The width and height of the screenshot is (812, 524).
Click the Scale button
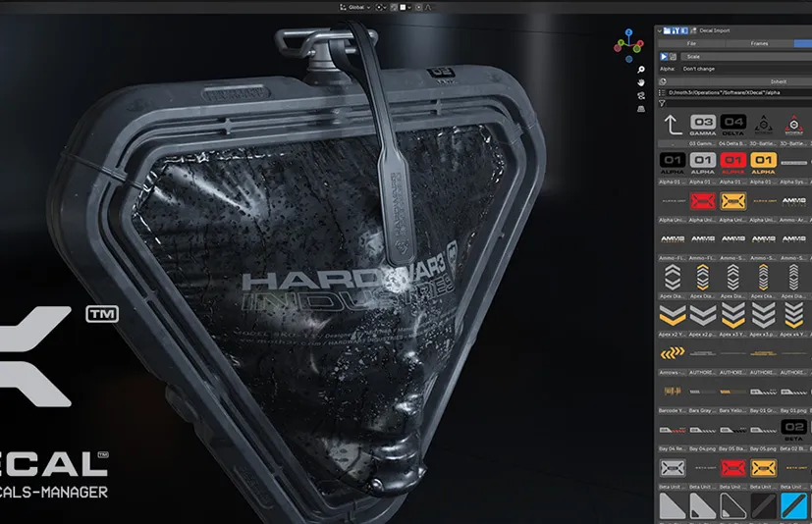point(692,57)
